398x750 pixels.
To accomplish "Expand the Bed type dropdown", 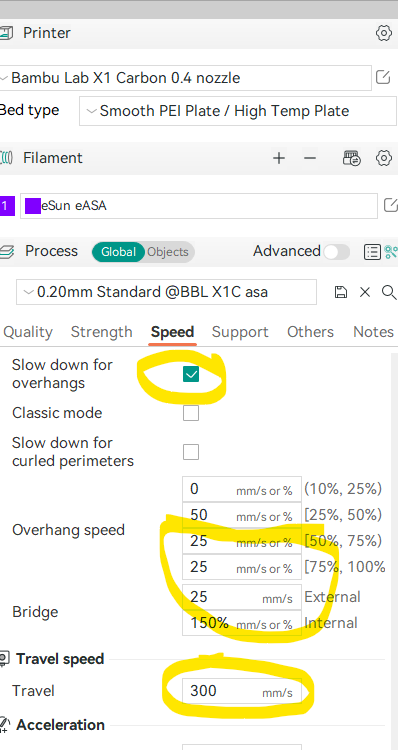I will pyautogui.click(x=238, y=111).
